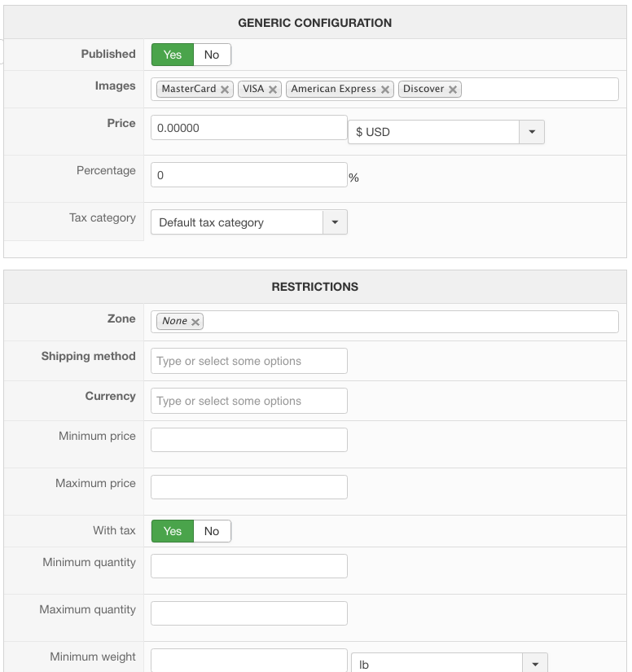Viewport: 632px width, 672px height.
Task: Click the Maximum price field
Action: (249, 487)
